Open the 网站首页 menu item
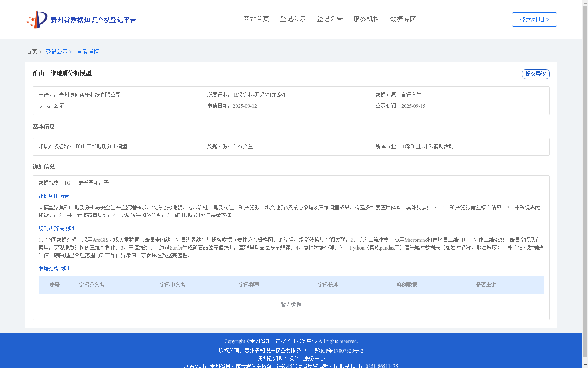This screenshot has height=368, width=588. (x=256, y=19)
